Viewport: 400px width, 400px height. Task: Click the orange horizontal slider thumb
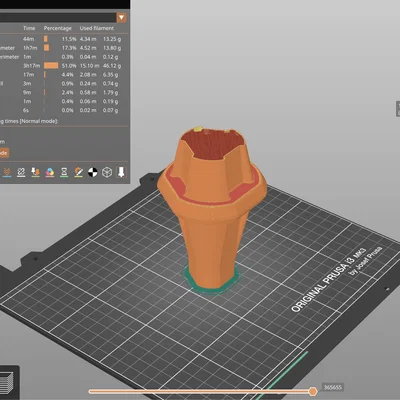(313, 391)
